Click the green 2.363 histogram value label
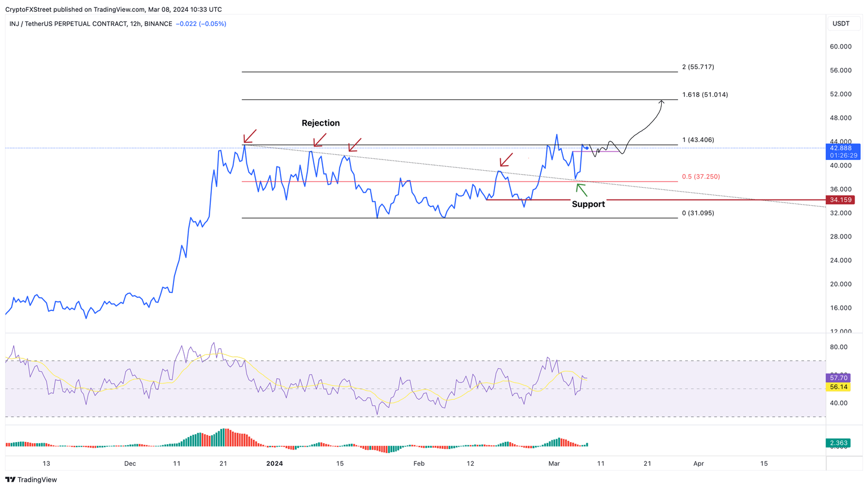868x489 pixels. tap(838, 443)
